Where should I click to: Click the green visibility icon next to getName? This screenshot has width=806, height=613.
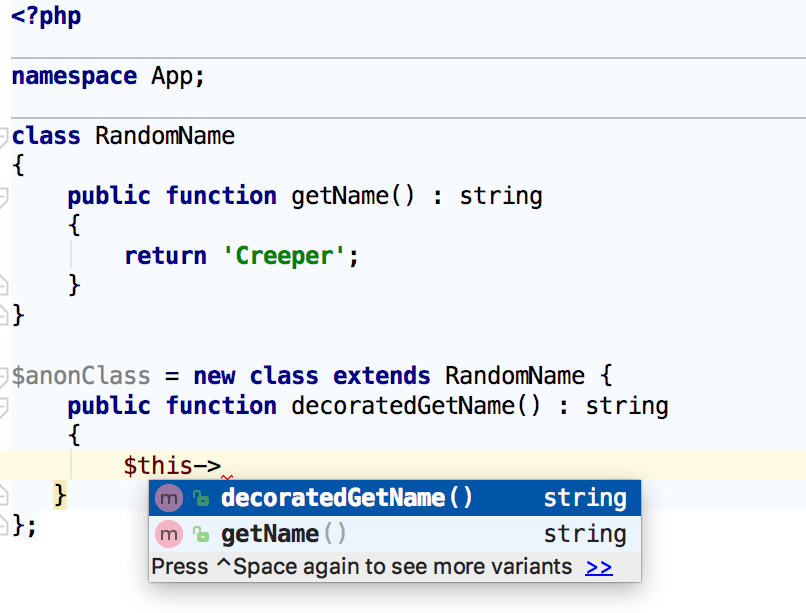[200, 533]
